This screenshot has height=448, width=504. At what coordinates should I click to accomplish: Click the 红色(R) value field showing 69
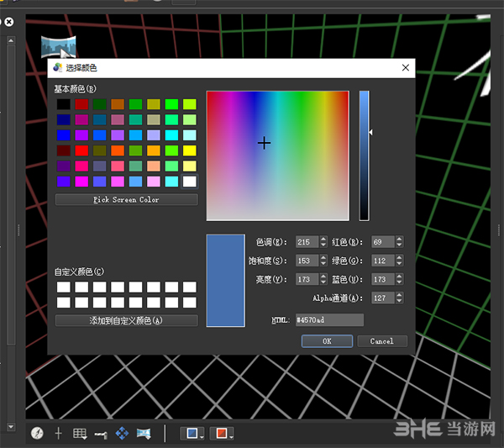[383, 242]
